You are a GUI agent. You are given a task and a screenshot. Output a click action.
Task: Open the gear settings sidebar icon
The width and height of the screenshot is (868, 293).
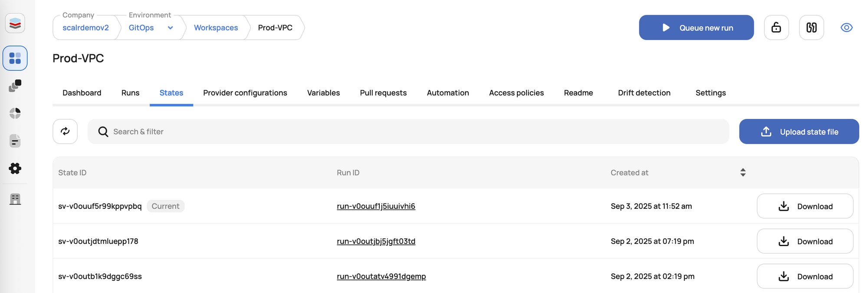(x=15, y=168)
